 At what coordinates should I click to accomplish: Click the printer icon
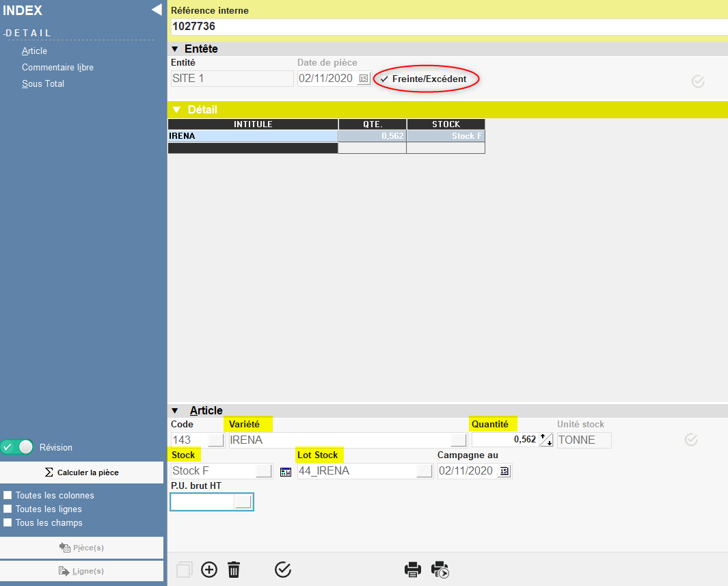pos(413,570)
